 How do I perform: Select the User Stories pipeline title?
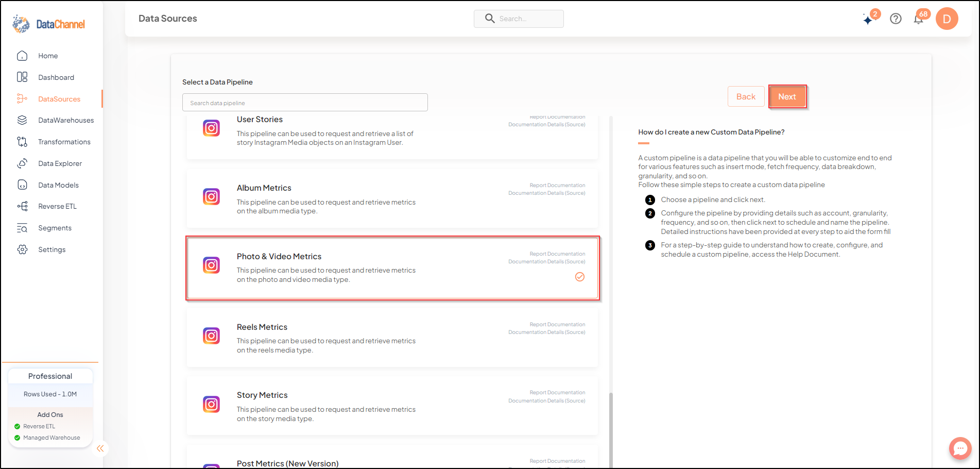tap(260, 120)
